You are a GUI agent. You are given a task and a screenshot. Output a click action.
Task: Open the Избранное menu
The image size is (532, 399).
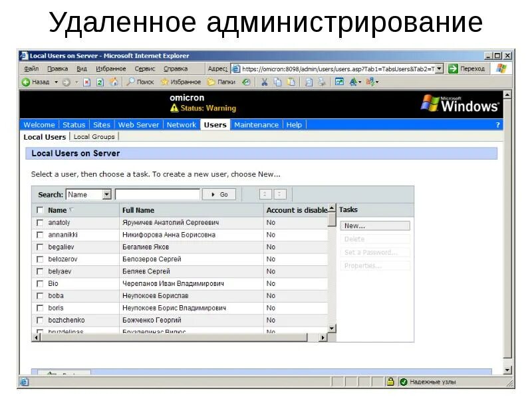click(111, 69)
